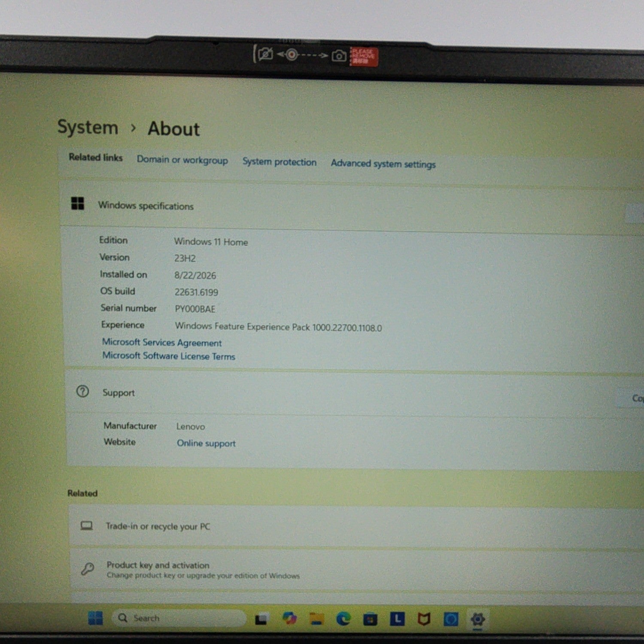Launch Microsoft Edge from the taskbar
Screen dimensions: 644x644
(343, 619)
